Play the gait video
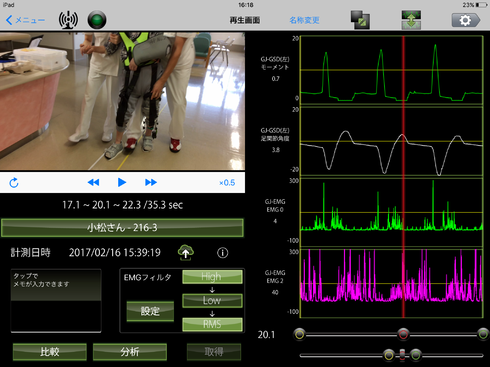Viewport: 490px width, 367px height. [x=122, y=182]
